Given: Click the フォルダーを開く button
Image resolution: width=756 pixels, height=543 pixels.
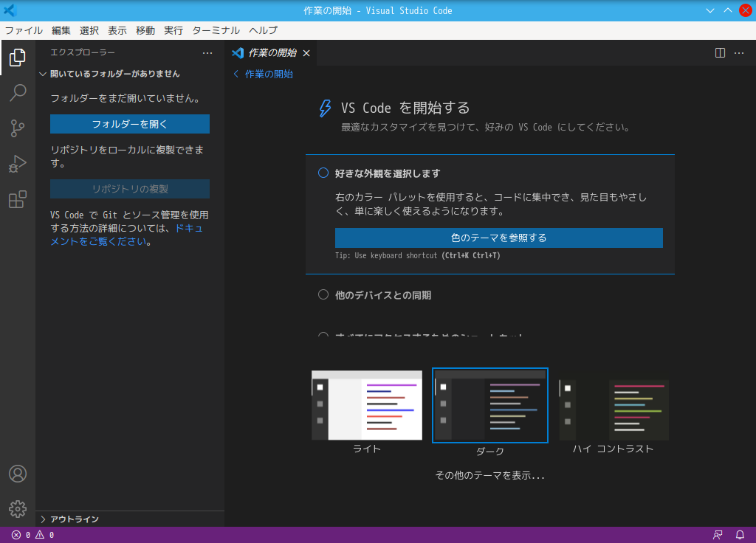Looking at the screenshot, I should [x=130, y=124].
